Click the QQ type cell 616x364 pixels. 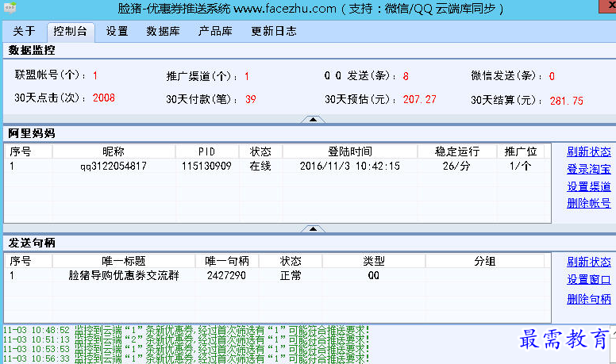[374, 275]
